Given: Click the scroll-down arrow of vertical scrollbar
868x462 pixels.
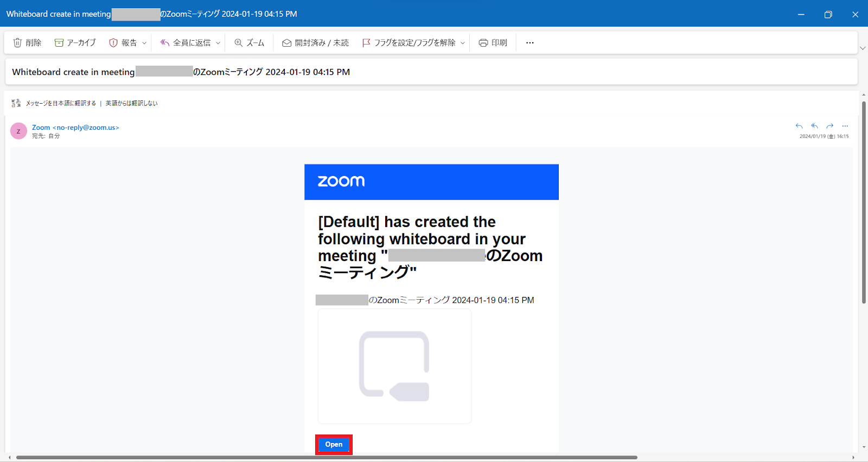Looking at the screenshot, I should [864, 447].
